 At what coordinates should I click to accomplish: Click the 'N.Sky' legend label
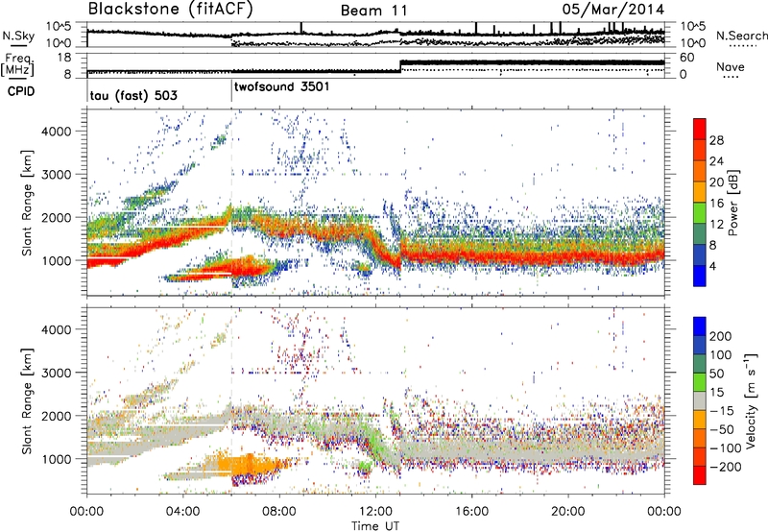(x=18, y=36)
